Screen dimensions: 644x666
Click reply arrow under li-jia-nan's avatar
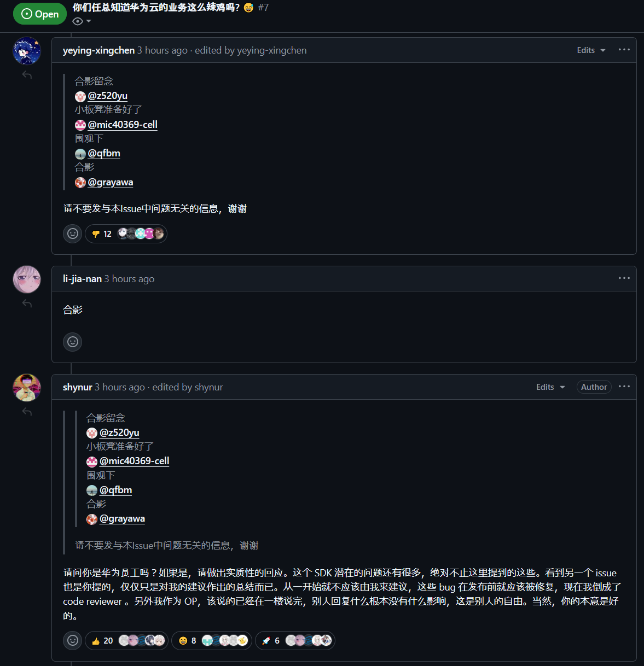(x=27, y=303)
